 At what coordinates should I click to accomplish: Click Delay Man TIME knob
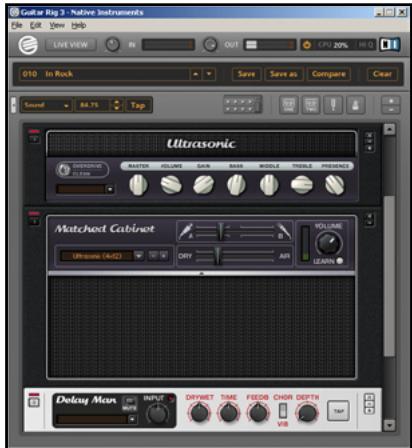tap(228, 412)
